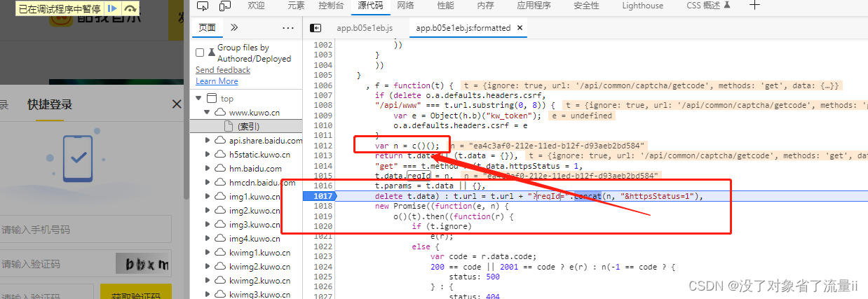
Task: Open the 性能 tab
Action: (x=445, y=6)
